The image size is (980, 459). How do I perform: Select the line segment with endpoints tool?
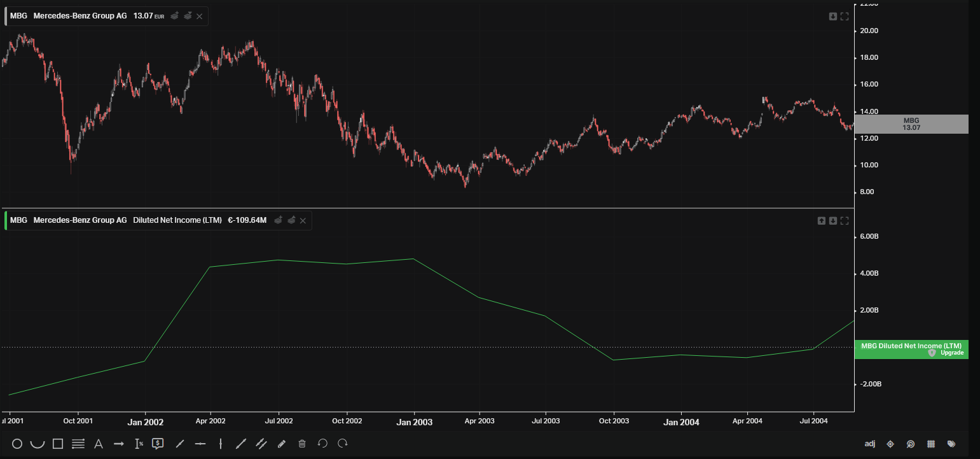pyautogui.click(x=241, y=444)
